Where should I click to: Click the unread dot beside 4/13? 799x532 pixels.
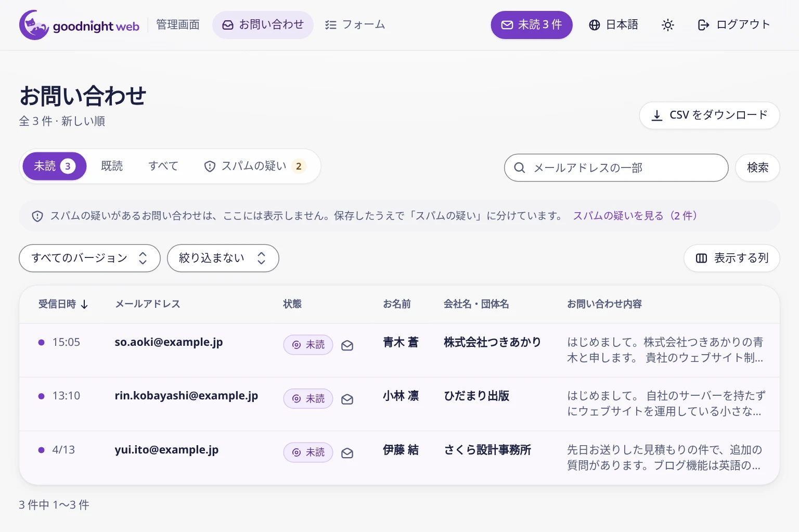(42, 450)
